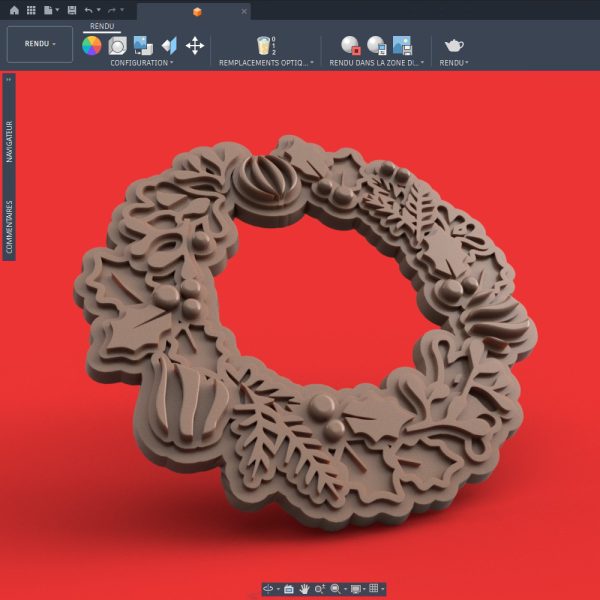600x600 pixels.
Task: Redo the last undone action
Action: (x=112, y=10)
